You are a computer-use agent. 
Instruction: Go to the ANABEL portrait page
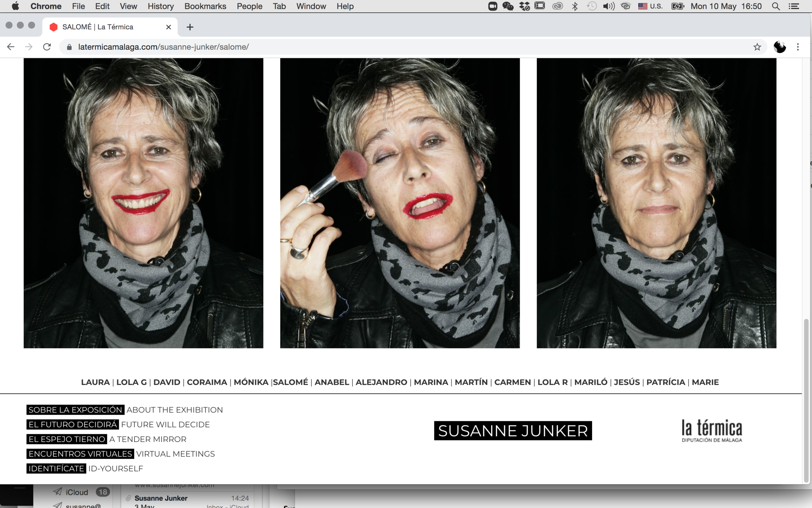(332, 382)
